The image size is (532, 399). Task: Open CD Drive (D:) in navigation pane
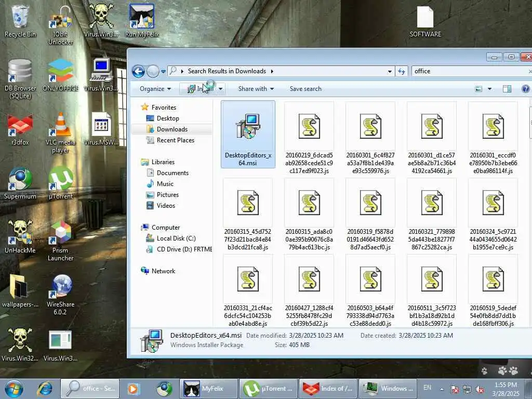(179, 249)
